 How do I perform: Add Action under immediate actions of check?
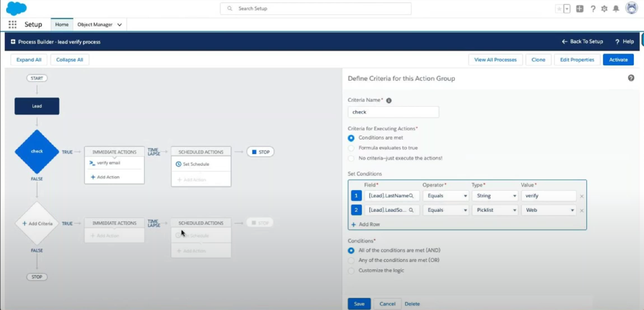click(x=105, y=177)
